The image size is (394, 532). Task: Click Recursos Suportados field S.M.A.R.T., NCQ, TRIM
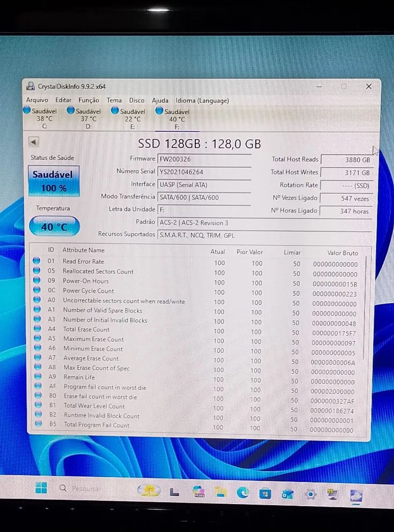pyautogui.click(x=265, y=235)
